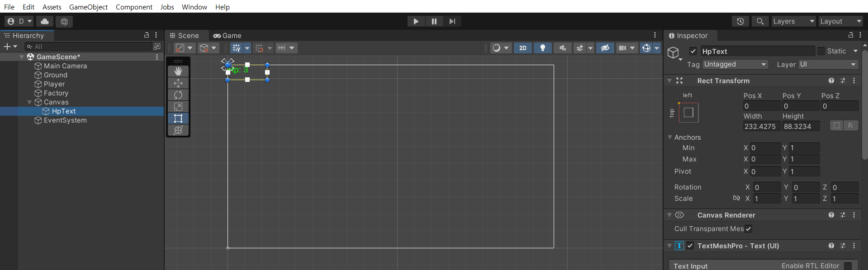Open Hierarchy search by type picker
Screen dimensions: 868x270
coord(157,46)
